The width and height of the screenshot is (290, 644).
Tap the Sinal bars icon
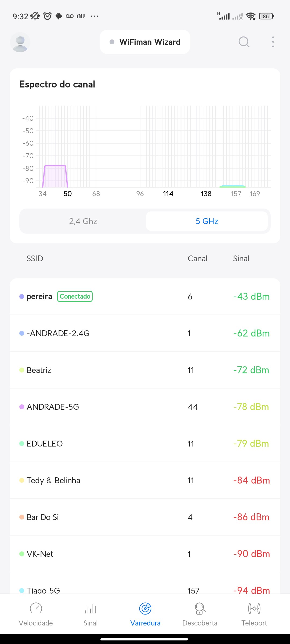point(90,608)
